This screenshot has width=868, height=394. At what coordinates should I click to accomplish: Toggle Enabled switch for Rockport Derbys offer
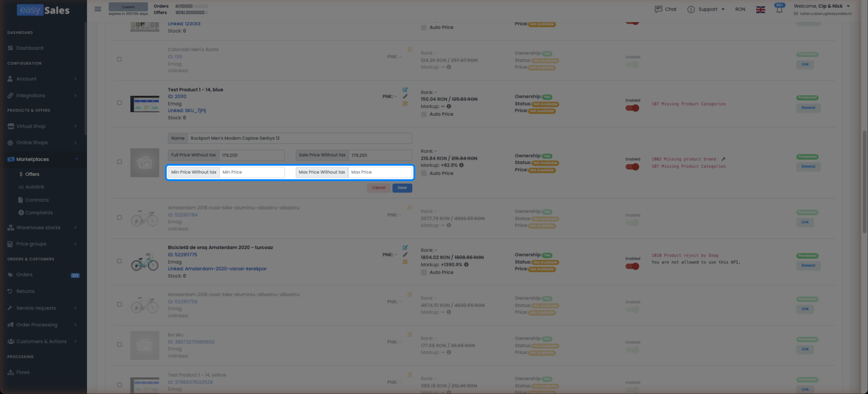[632, 167]
